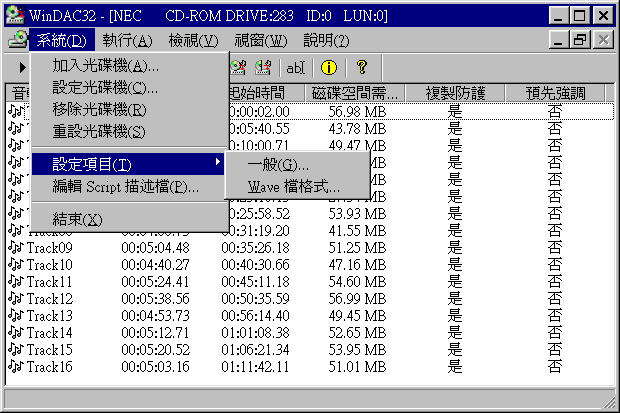
Task: Sort by 複製防護 column header
Action: (x=455, y=93)
